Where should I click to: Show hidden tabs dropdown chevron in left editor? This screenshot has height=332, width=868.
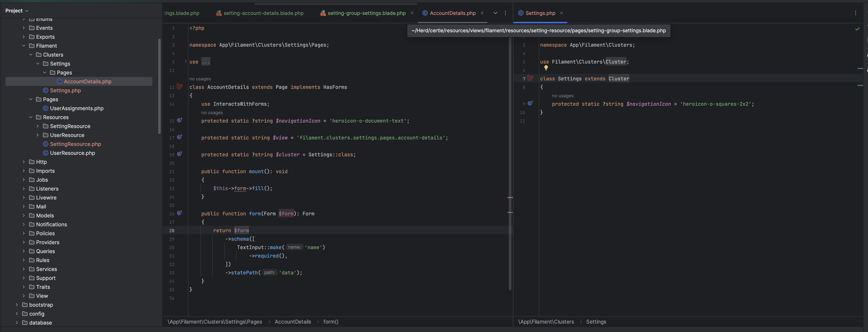(495, 13)
